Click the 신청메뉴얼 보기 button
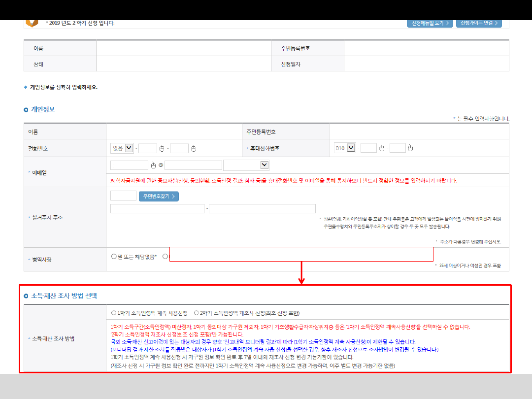This screenshot has width=532, height=399. click(x=430, y=23)
